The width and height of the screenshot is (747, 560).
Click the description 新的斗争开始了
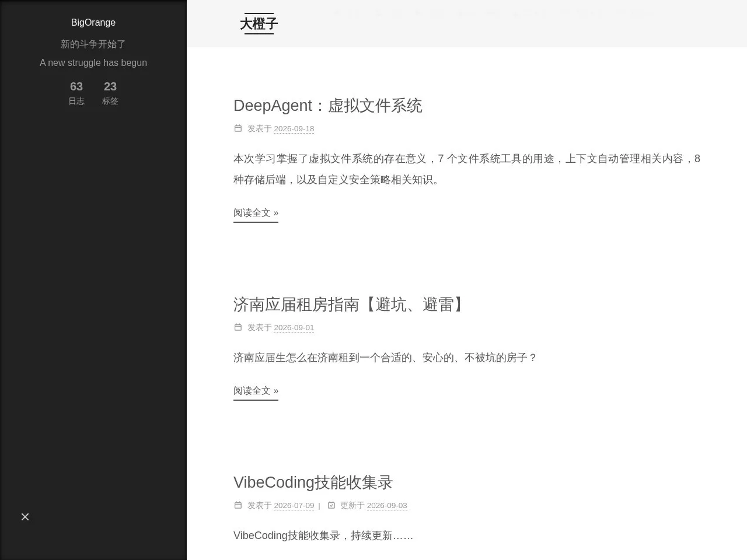[x=93, y=44]
